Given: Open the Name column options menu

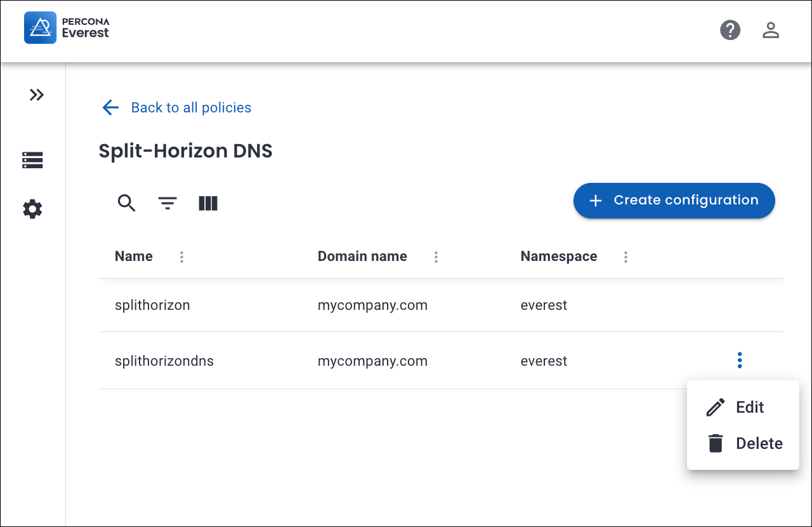Looking at the screenshot, I should pyautogui.click(x=182, y=257).
